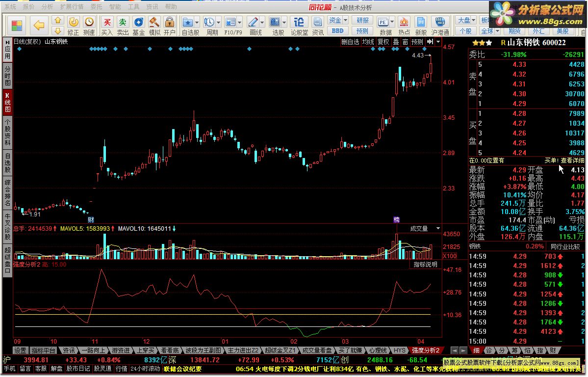Toggle the 预测 forecast button on chart
The width and height of the screenshot is (588, 377).
(x=417, y=42)
